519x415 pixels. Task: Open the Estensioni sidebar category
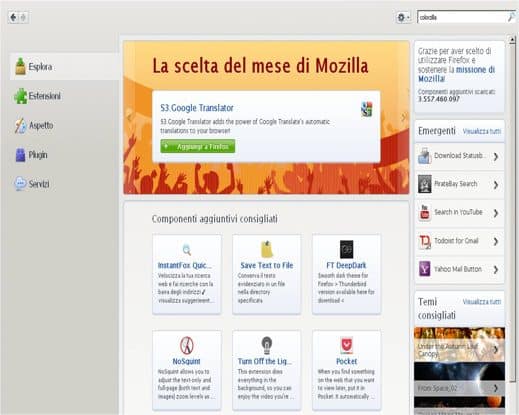click(x=64, y=96)
